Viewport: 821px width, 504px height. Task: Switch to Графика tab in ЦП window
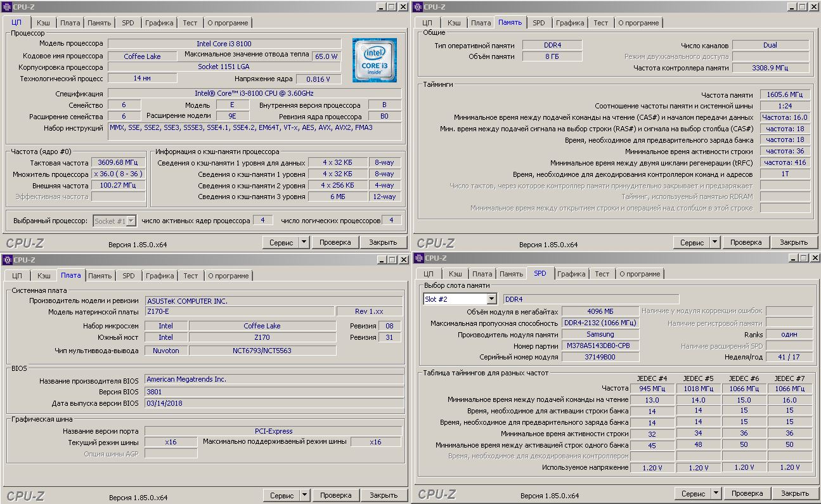[159, 23]
